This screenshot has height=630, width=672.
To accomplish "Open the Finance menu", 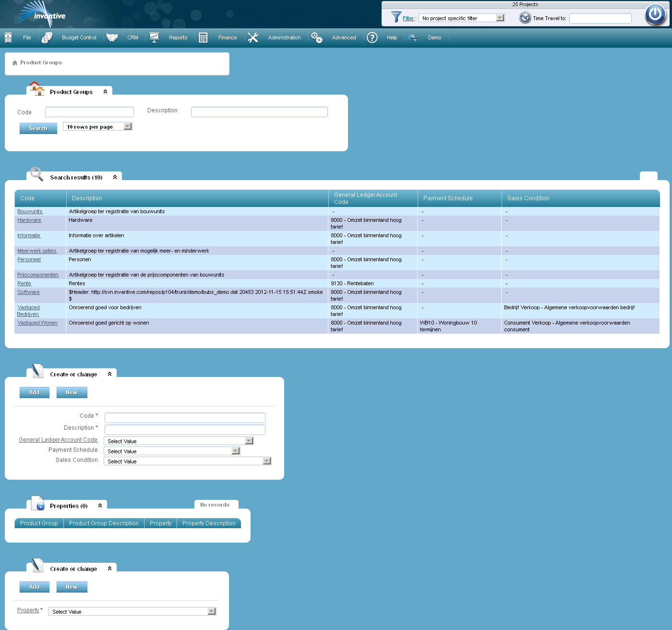I will [228, 37].
